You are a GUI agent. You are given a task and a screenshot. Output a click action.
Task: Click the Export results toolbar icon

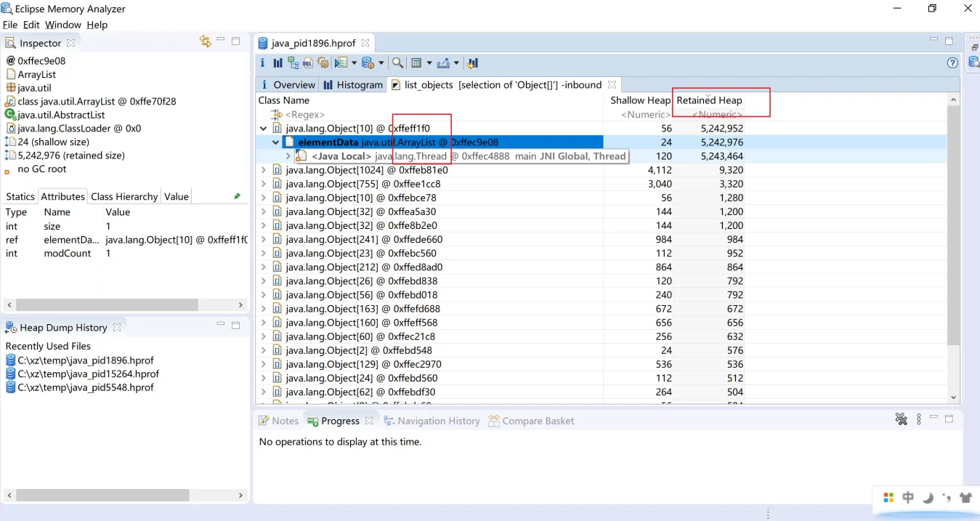(443, 63)
